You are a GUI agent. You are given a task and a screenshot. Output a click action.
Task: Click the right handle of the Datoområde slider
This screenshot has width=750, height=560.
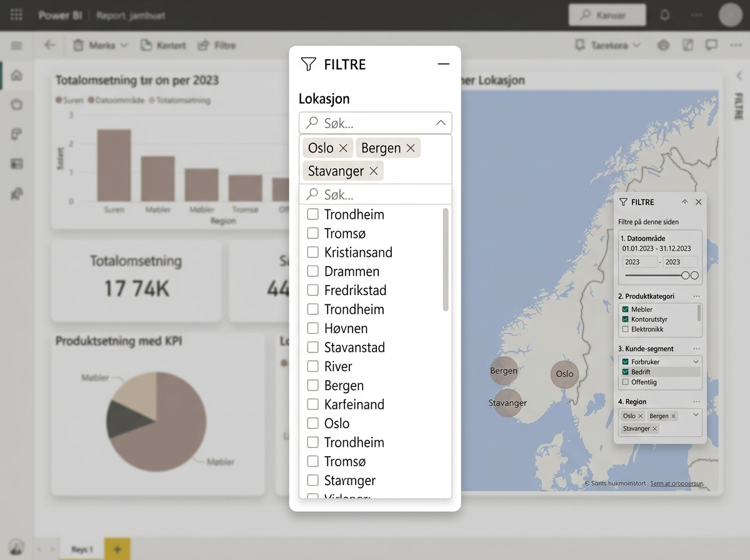(x=694, y=276)
